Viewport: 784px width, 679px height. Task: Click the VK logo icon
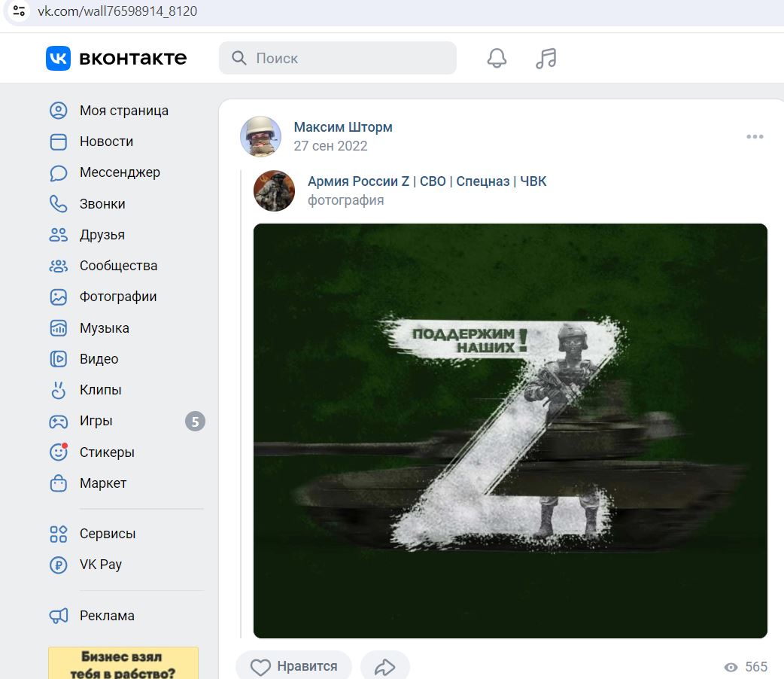point(58,58)
